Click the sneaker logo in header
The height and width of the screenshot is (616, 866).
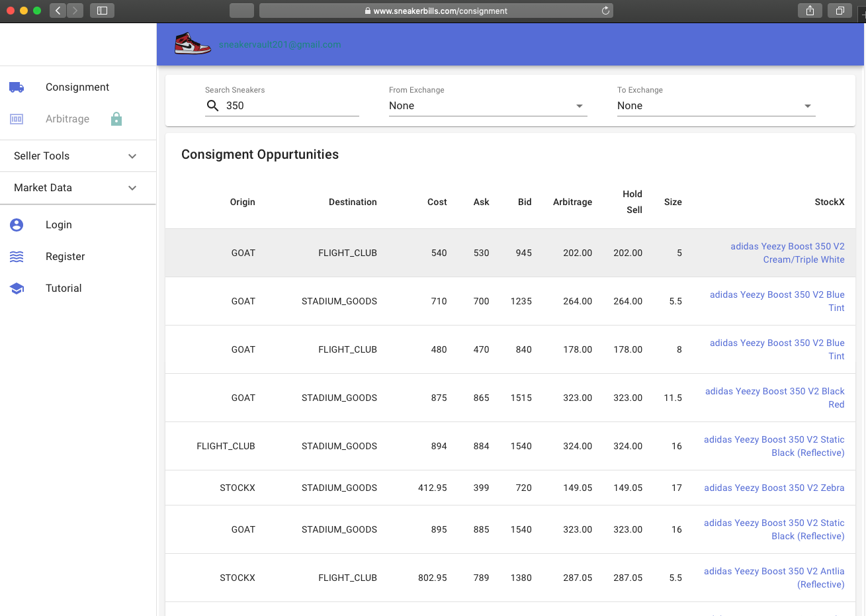pyautogui.click(x=193, y=44)
